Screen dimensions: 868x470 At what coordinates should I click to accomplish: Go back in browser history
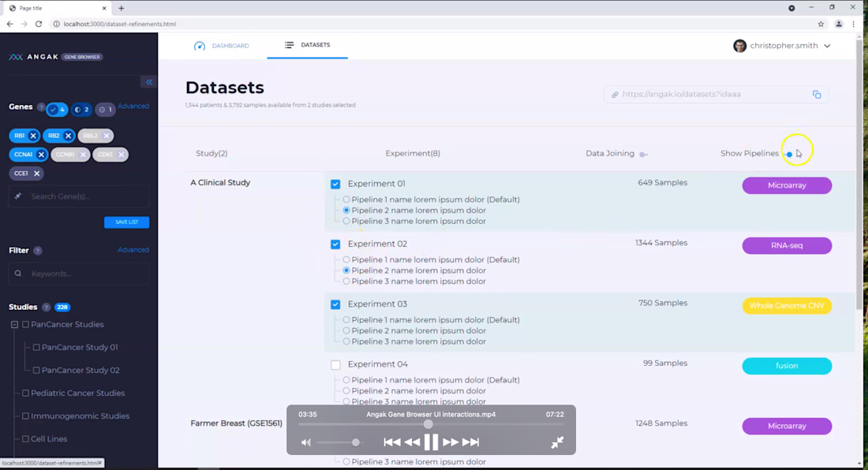coord(9,24)
